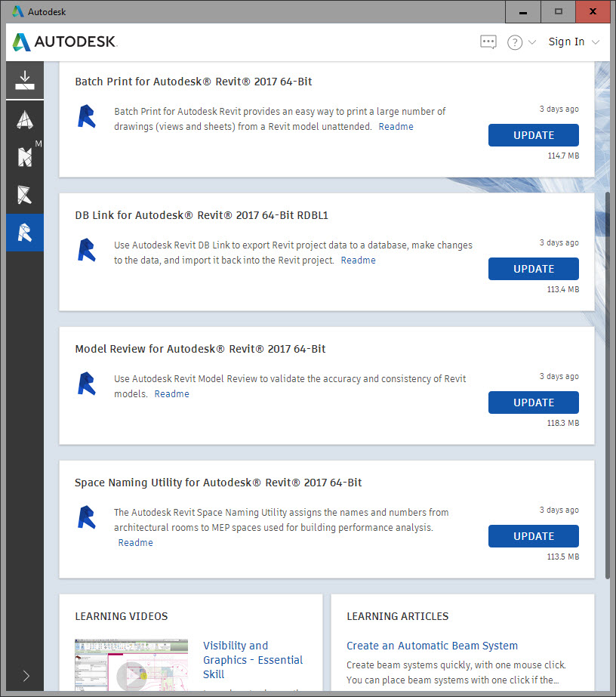Open Readme link for Batch Print
The image size is (616, 697).
pos(396,127)
